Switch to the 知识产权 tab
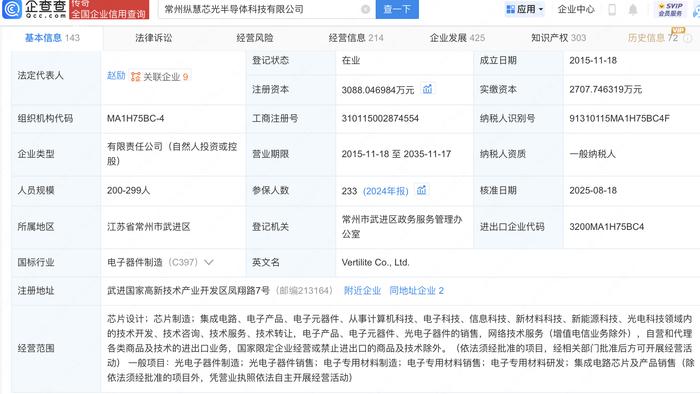Viewport: 700px width, 394px height. click(x=558, y=38)
